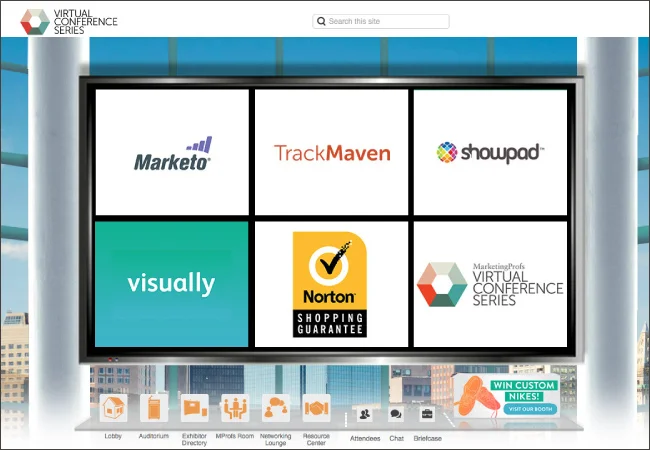The height and width of the screenshot is (450, 650).
Task: Click the Attendees text label
Action: [x=365, y=438]
